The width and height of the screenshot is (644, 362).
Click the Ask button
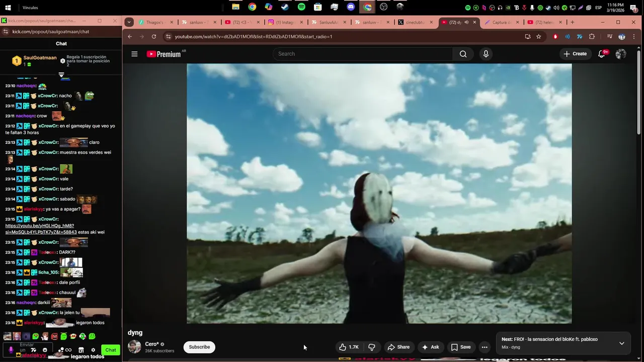[x=431, y=347]
